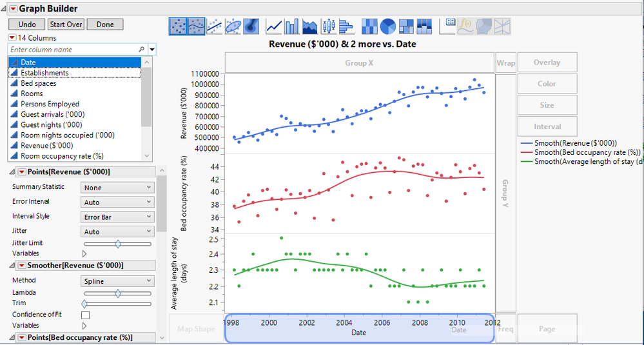Choose the Bar chart element icon
644x345 pixels.
coord(292,26)
